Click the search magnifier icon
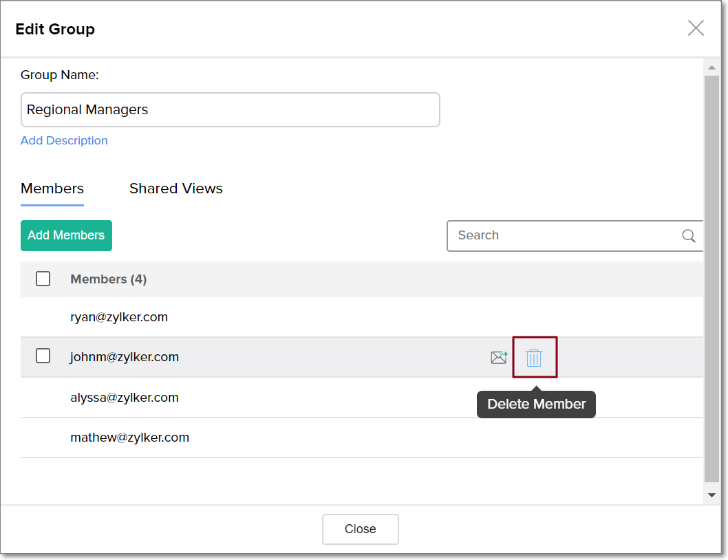Screen dimensions: 728x560 (x=688, y=236)
